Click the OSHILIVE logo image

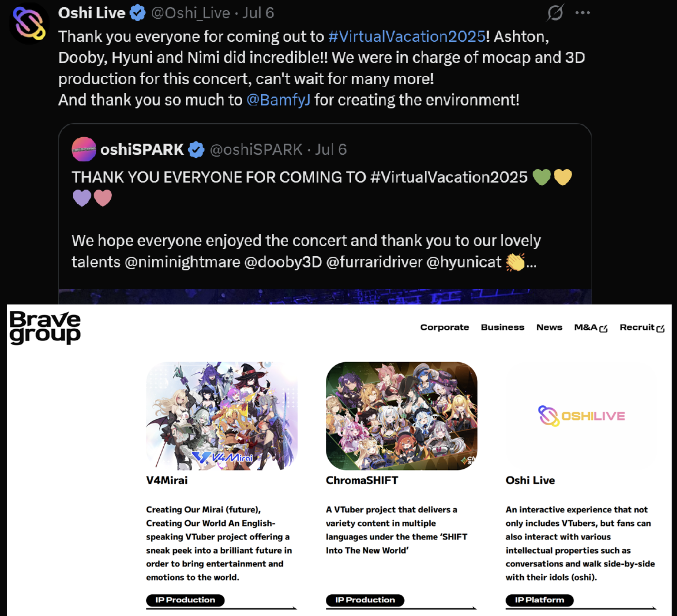point(581,416)
